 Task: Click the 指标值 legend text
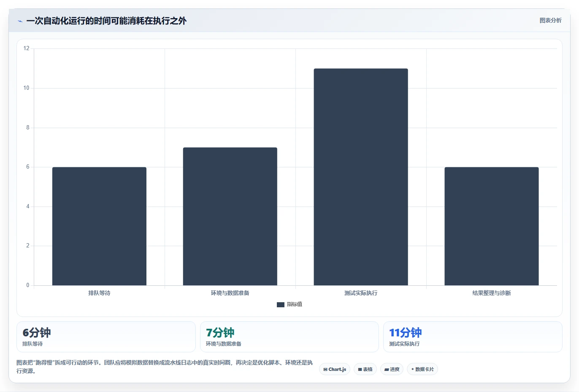pos(295,304)
